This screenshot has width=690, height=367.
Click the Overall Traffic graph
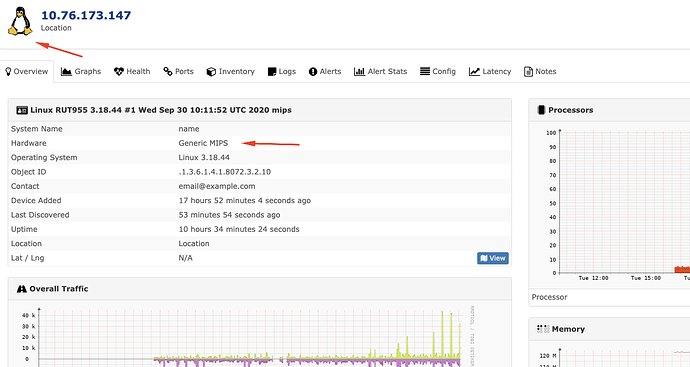[x=246, y=337]
